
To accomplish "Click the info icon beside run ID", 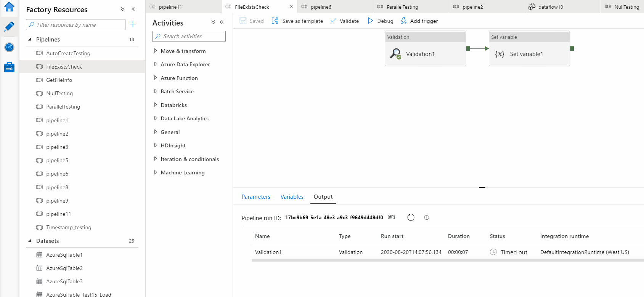I will (x=427, y=217).
